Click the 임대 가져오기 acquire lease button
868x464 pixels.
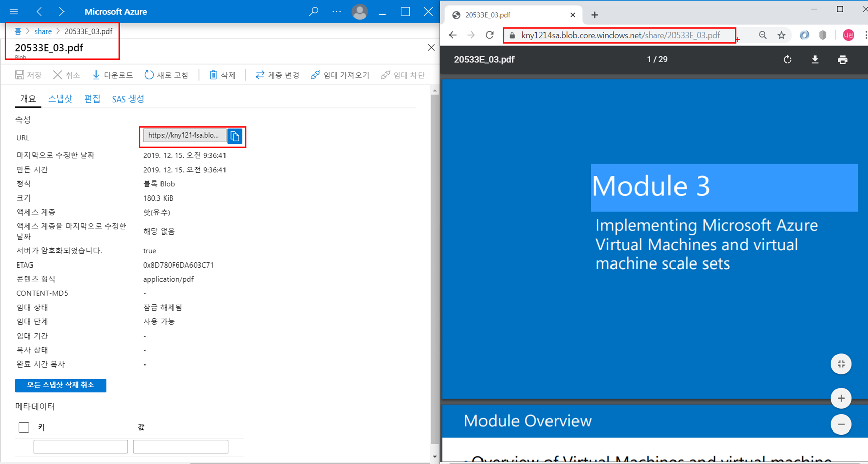click(x=340, y=75)
